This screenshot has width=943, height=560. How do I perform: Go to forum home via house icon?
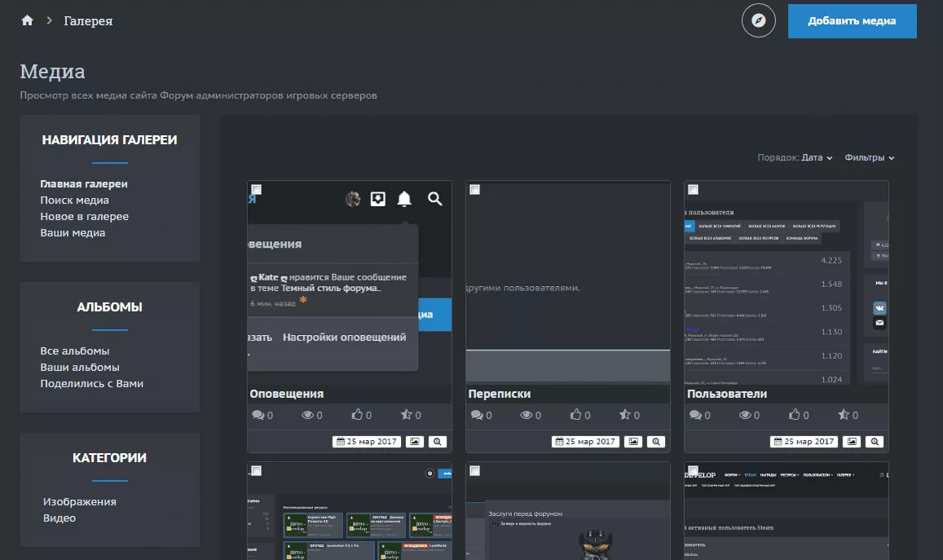(x=27, y=20)
